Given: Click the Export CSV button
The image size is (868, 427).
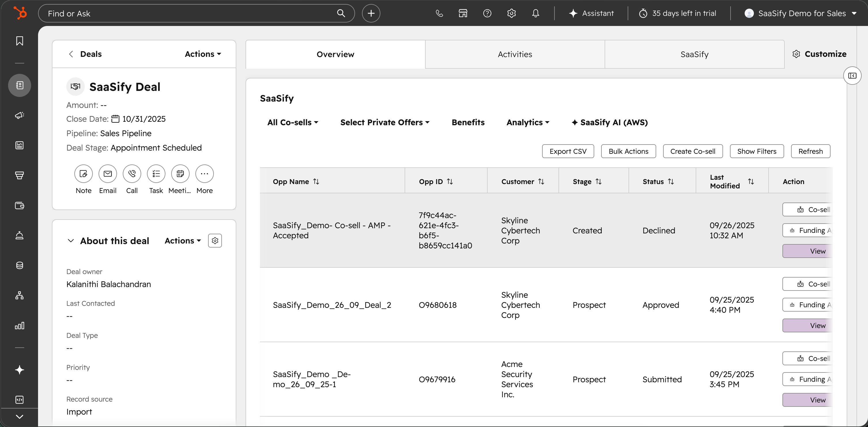Looking at the screenshot, I should (x=568, y=151).
